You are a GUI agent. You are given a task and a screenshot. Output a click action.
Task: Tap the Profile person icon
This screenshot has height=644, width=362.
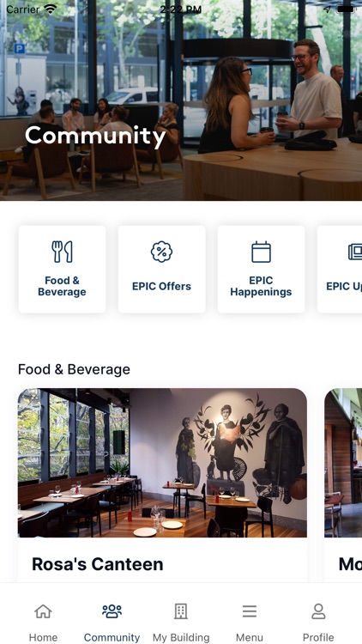pyautogui.click(x=318, y=611)
